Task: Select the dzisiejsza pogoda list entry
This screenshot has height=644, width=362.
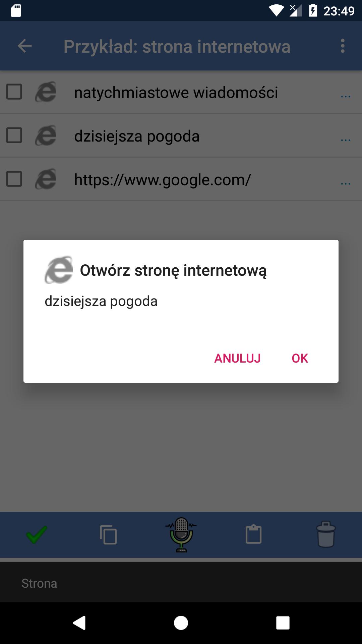Action: pyautogui.click(x=181, y=136)
